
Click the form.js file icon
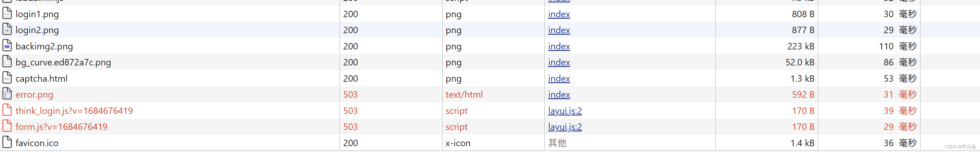click(x=7, y=127)
